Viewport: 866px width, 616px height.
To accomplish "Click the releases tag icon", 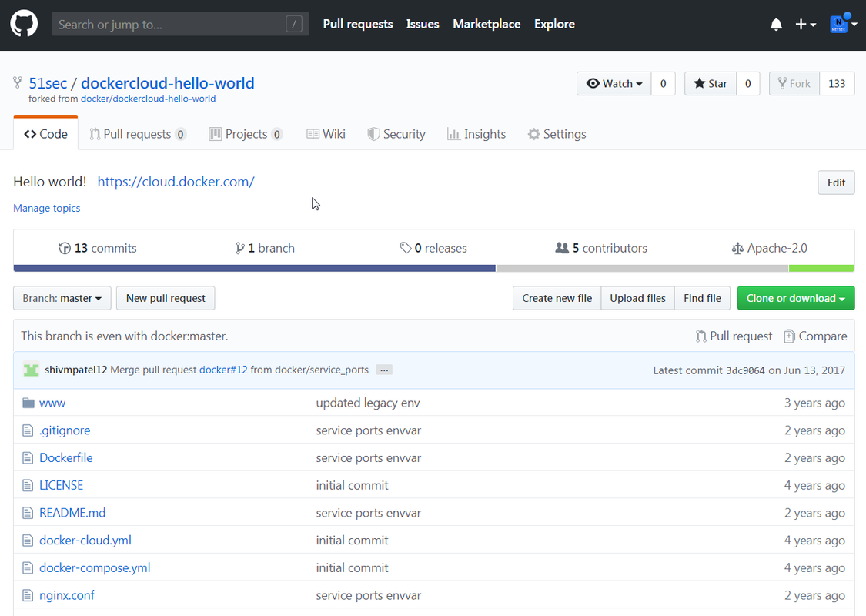I will click(406, 248).
